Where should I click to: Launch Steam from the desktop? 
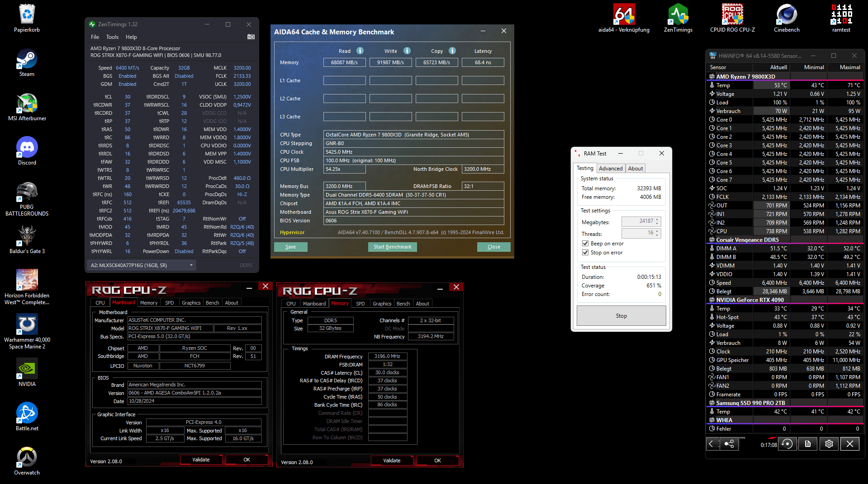[x=27, y=62]
